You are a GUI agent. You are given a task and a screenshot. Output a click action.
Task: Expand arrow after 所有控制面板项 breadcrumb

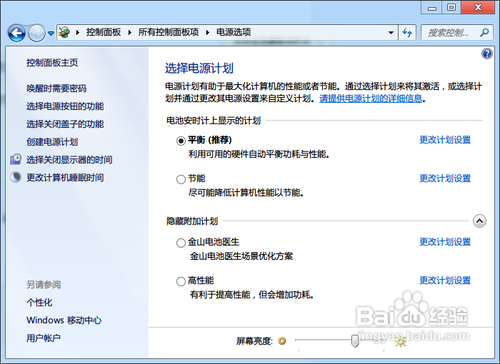pos(208,32)
